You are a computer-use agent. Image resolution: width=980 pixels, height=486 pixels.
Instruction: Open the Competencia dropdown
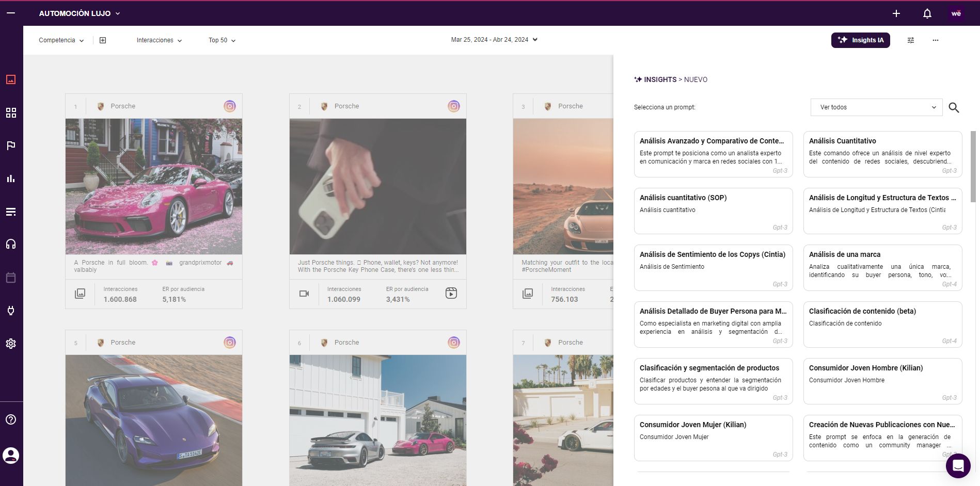click(61, 40)
